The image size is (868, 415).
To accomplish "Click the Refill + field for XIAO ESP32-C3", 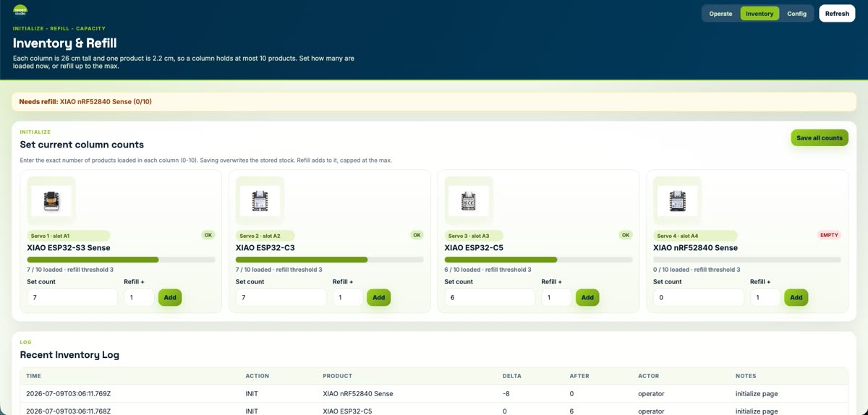I will click(348, 297).
